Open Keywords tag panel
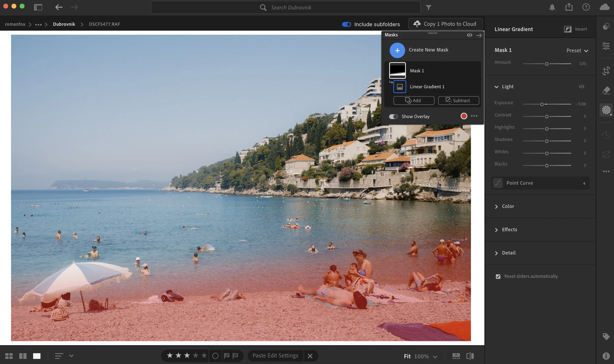 point(606,336)
